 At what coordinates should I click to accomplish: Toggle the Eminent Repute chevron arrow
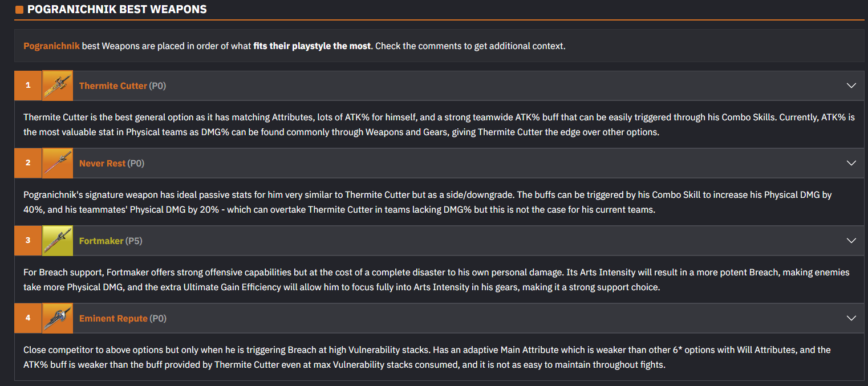(x=851, y=318)
